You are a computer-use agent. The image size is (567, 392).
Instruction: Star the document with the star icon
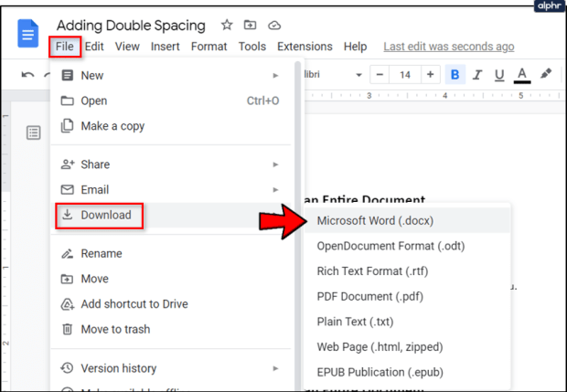[x=227, y=25]
